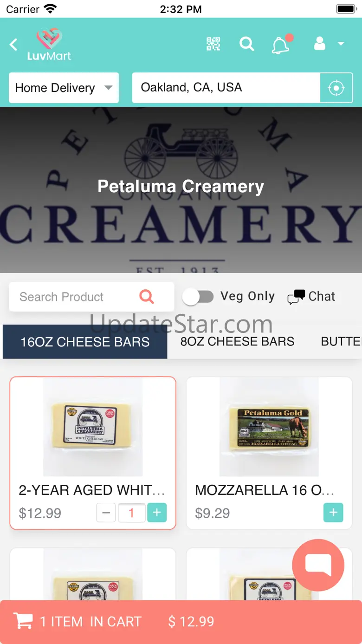Screen dimensions: 362x644
Task: Expand the account menu caret
Action: coord(341,44)
